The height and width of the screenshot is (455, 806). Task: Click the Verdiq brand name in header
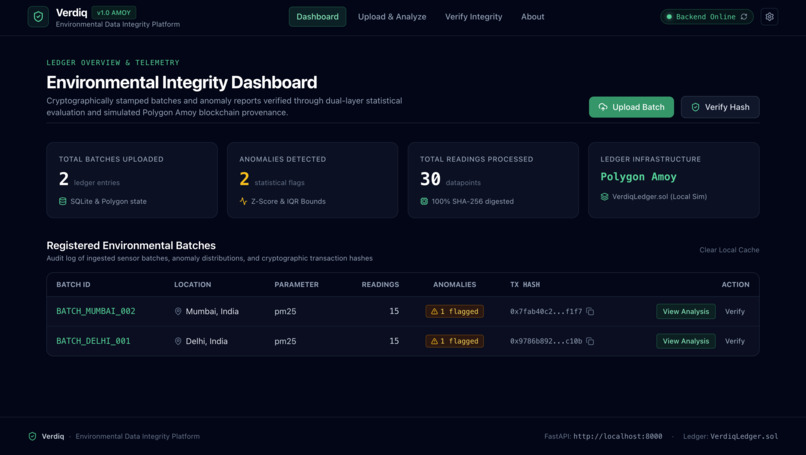click(x=71, y=12)
